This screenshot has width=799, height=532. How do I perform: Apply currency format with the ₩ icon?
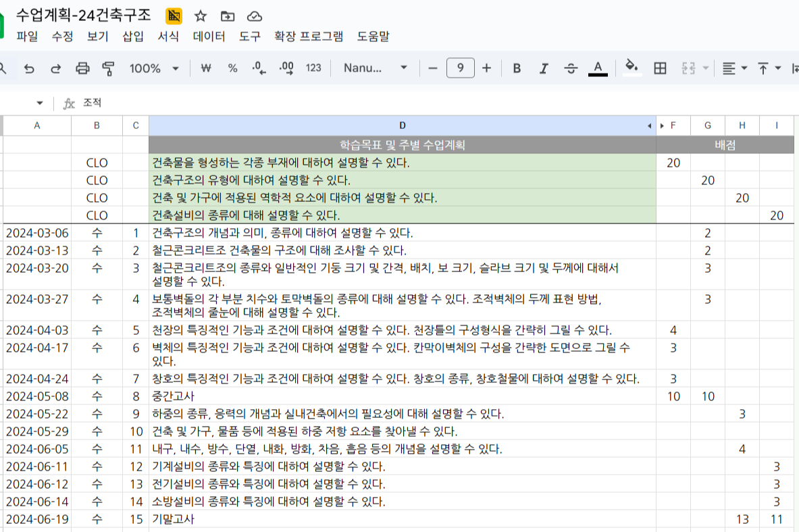pos(205,68)
